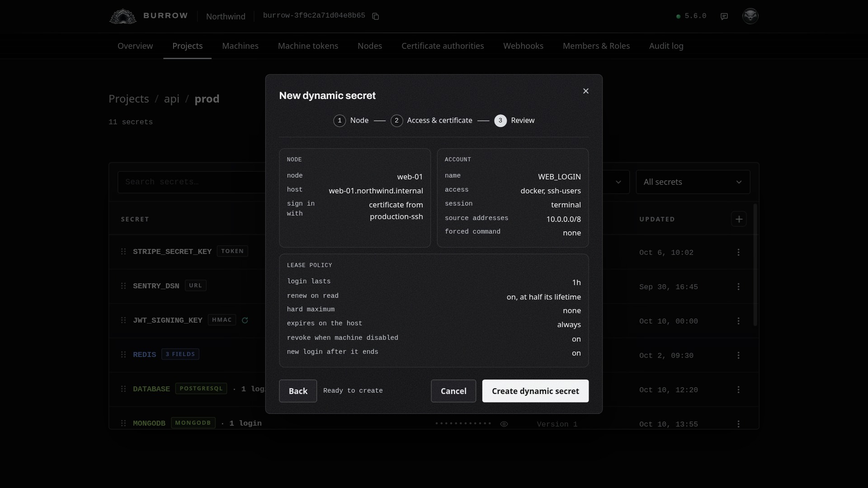Image resolution: width=868 pixels, height=488 pixels.
Task: Open the Webhooks tab
Action: coord(523,46)
